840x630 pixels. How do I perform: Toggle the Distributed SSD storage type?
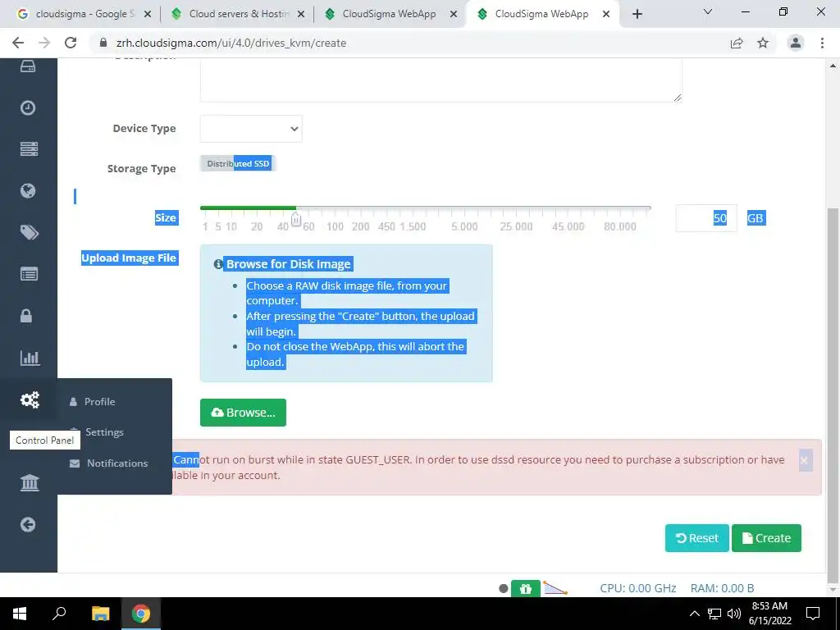[x=238, y=163]
